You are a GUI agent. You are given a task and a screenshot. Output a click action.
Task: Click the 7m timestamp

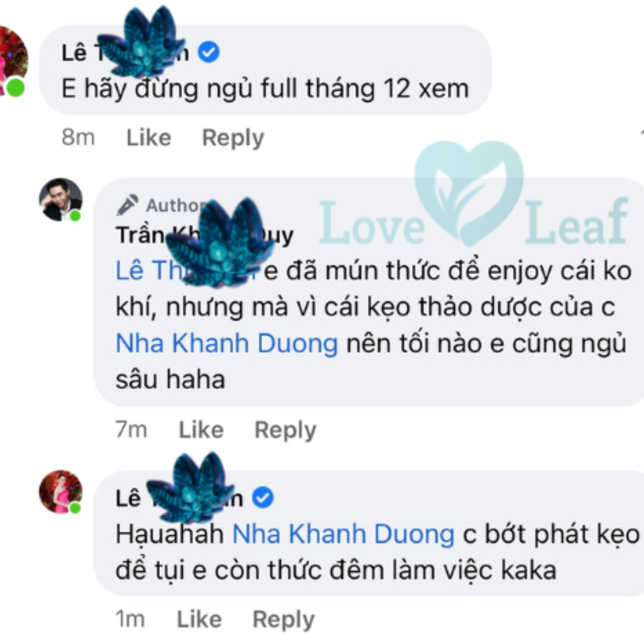pyautogui.click(x=131, y=430)
